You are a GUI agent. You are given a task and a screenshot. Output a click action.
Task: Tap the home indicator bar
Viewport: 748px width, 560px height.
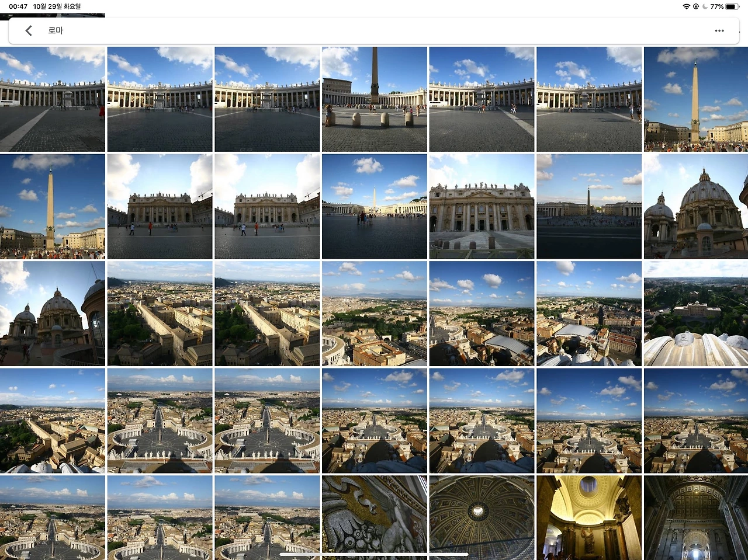pos(374,554)
